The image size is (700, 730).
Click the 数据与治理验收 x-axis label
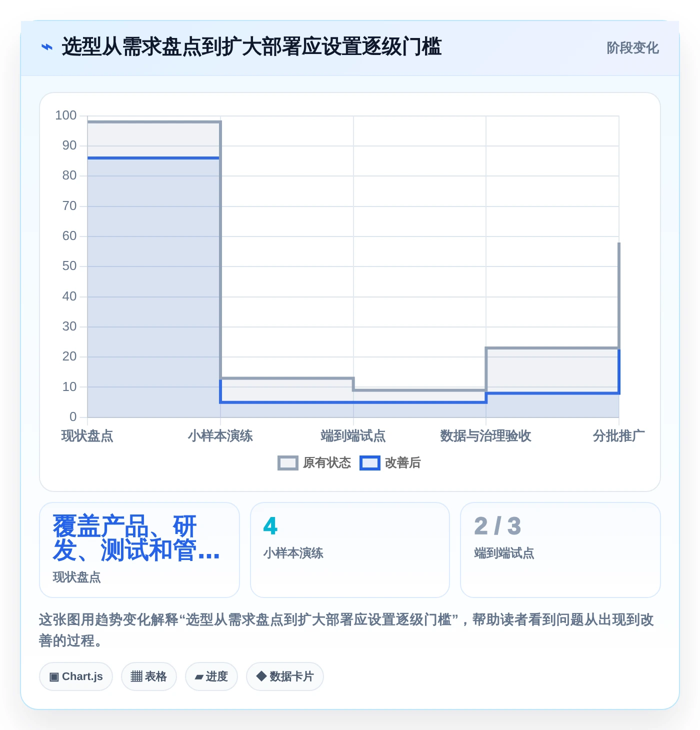pos(486,436)
